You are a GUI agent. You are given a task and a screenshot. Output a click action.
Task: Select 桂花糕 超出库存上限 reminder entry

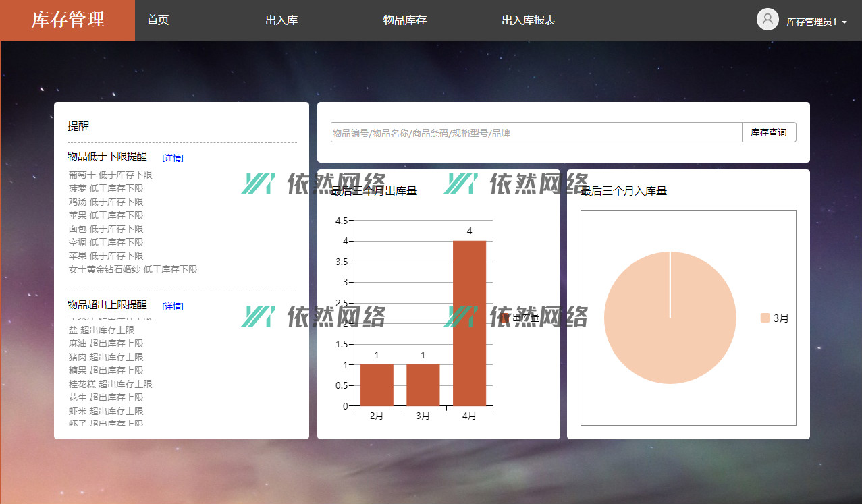(110, 384)
